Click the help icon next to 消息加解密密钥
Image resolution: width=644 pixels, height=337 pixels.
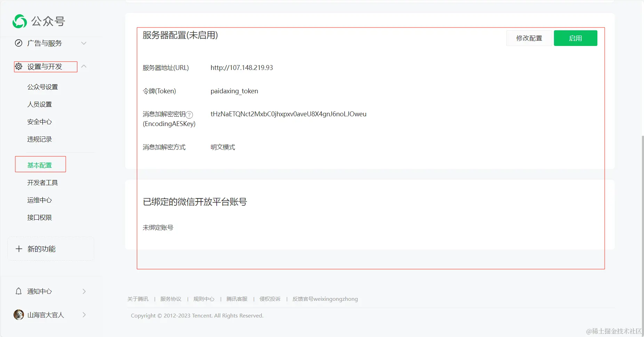tap(189, 115)
